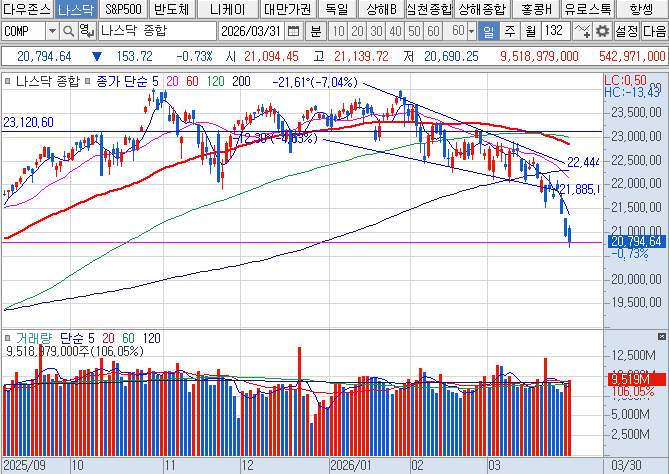The height and width of the screenshot is (474, 669).
Task: Click the square marker beside 나스닥 종합 legend
Action: (7, 80)
